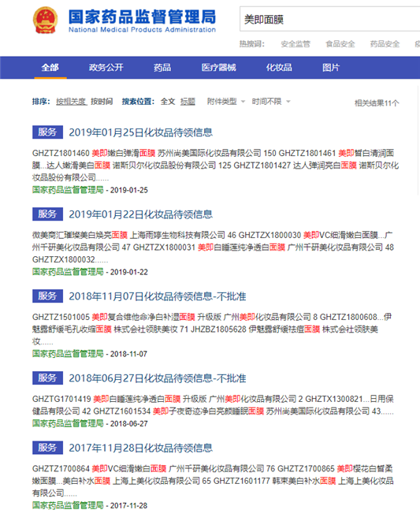Expand the 时间不限 dropdown
Screen dimensions: 420x521
pos(271,102)
